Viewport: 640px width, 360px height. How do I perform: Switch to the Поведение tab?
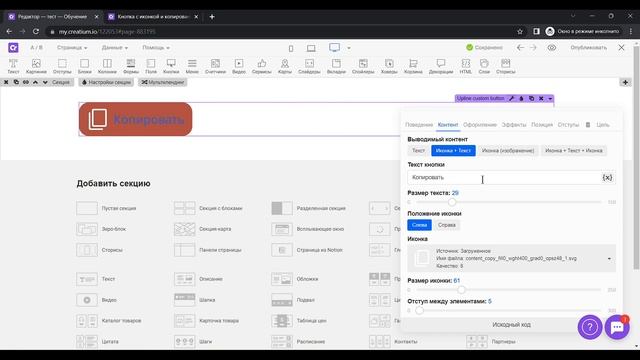tap(419, 125)
